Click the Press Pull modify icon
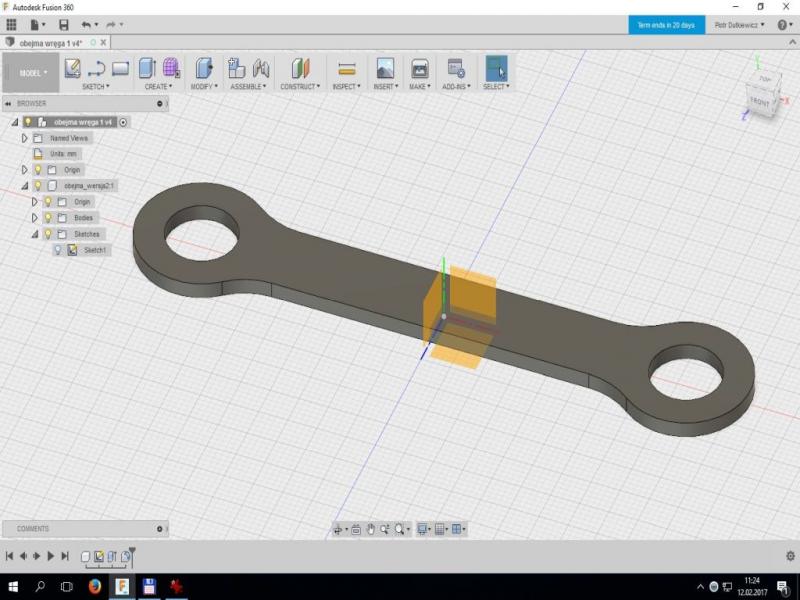Image resolution: width=800 pixels, height=600 pixels. pyautogui.click(x=205, y=68)
